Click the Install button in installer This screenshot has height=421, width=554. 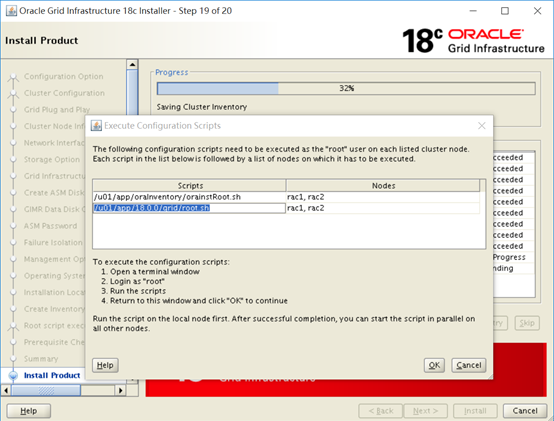click(x=475, y=411)
